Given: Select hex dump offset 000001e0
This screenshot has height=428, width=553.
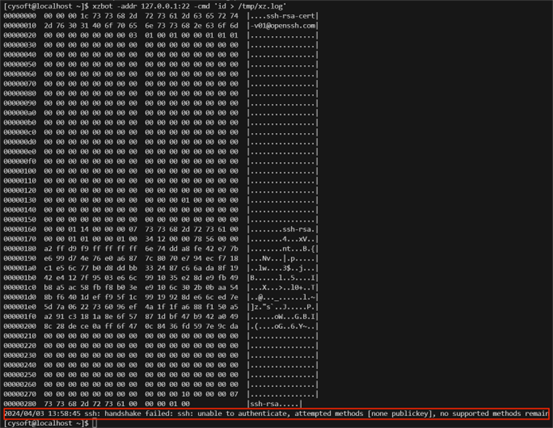Looking at the screenshot, I should pos(20,307).
